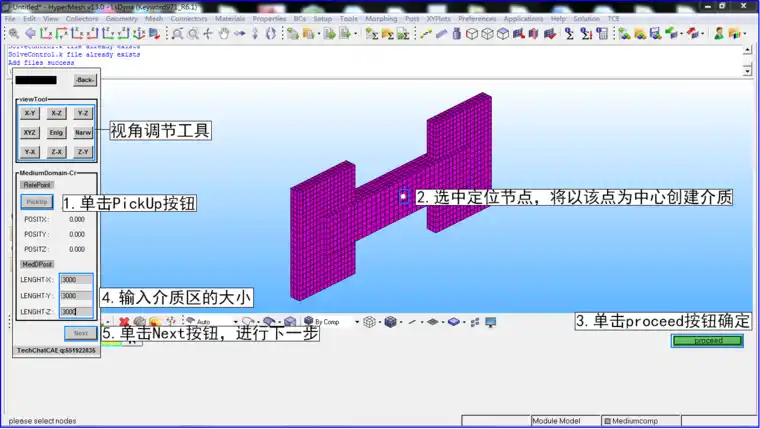Click the Mediumcomp status bar entry
Image resolution: width=760 pixels, height=429 pixels.
coord(640,421)
